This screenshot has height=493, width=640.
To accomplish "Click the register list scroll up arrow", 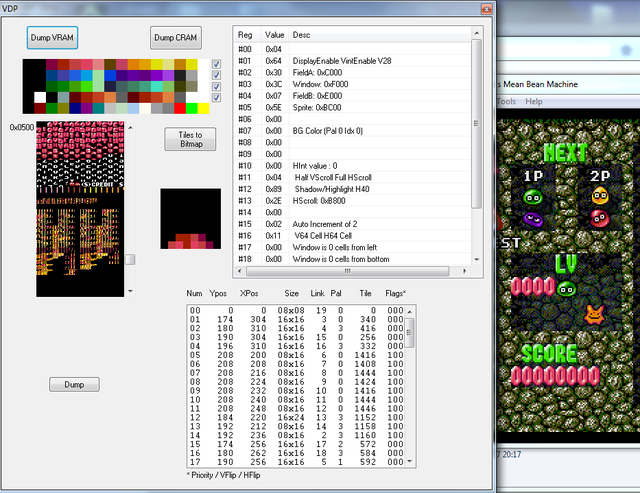I will click(476, 33).
